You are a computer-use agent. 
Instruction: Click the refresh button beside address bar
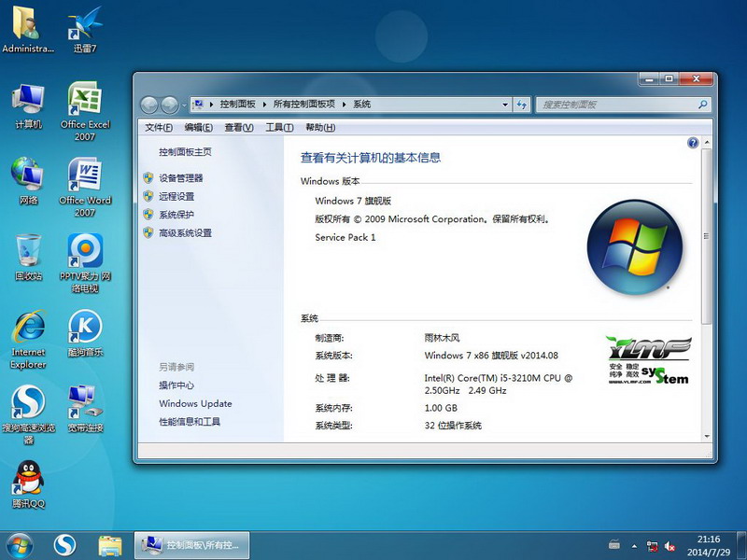pyautogui.click(x=522, y=105)
